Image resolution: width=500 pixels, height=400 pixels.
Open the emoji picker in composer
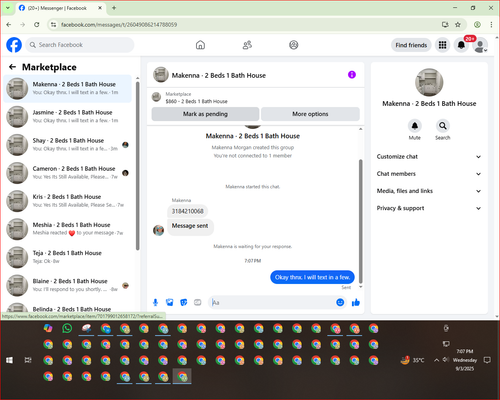340,302
